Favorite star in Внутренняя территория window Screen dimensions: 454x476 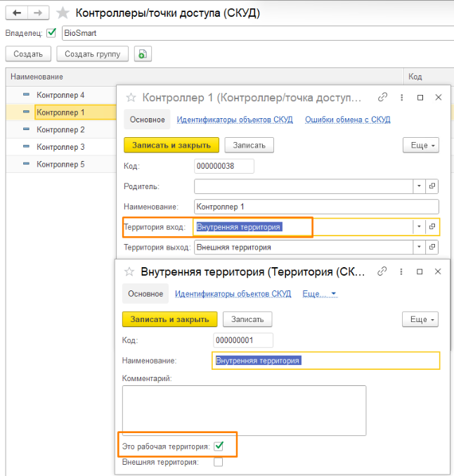129,271
